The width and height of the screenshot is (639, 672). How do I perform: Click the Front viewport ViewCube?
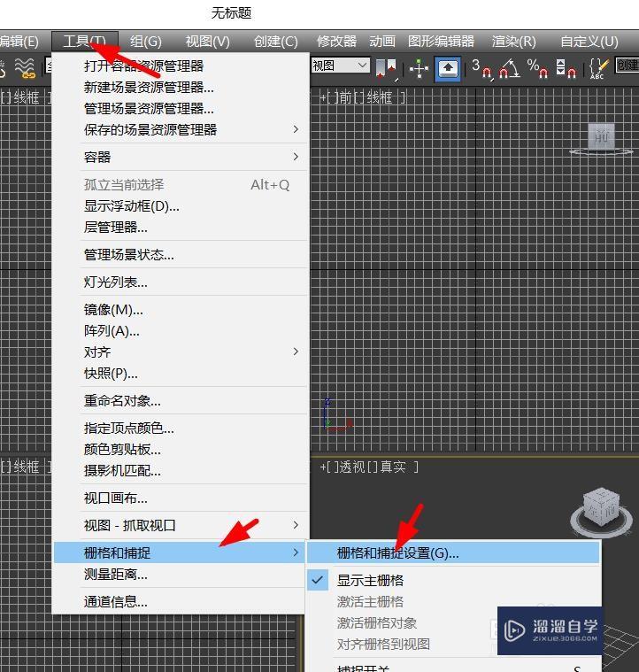coord(601,139)
